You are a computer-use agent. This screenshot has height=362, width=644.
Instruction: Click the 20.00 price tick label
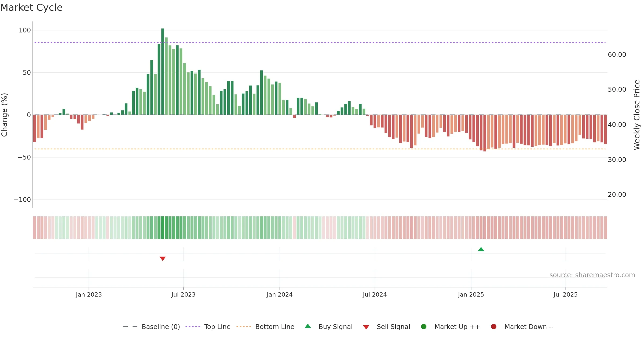[617, 195]
